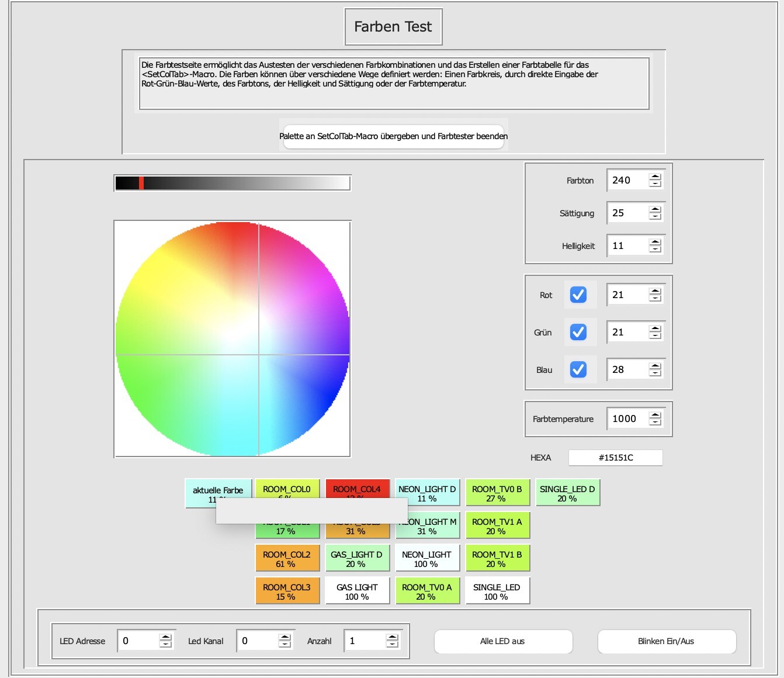Select the aktuelle Farbe swatch
The height and width of the screenshot is (678, 784).
coord(218,494)
